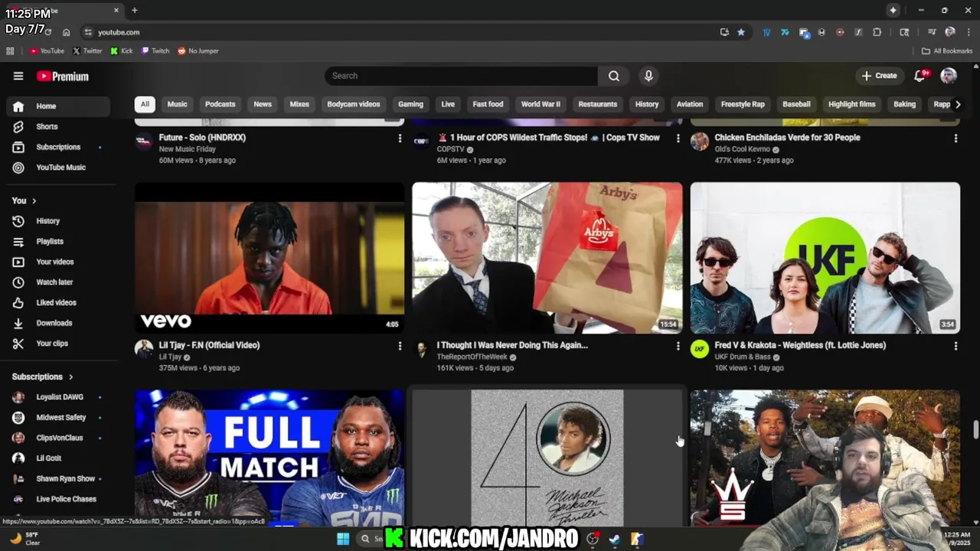Select the All filter chip
The height and width of the screenshot is (551, 980).
(145, 104)
